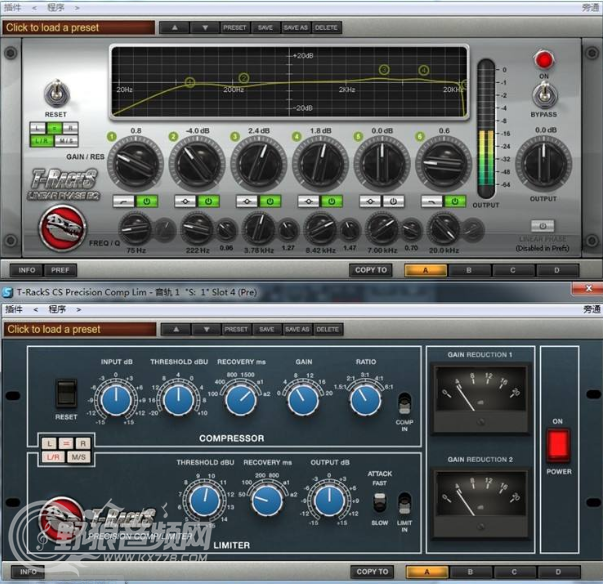Toggle band 3 power button in EQ

point(270,201)
